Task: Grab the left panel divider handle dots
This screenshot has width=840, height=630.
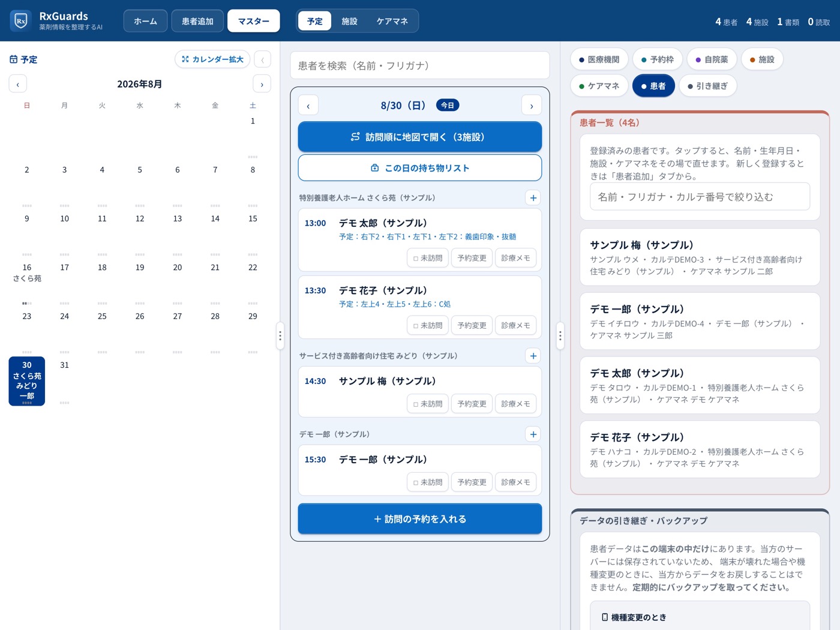Action: pyautogui.click(x=280, y=335)
